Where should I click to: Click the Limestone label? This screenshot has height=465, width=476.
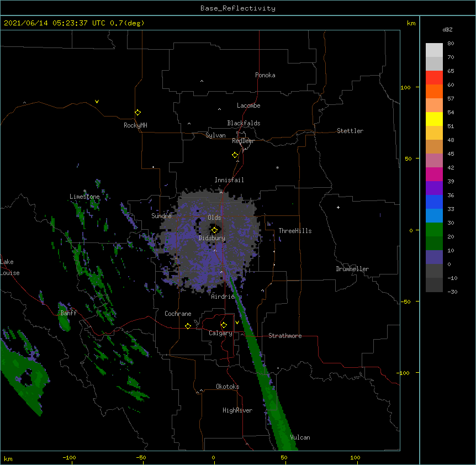[x=84, y=197]
